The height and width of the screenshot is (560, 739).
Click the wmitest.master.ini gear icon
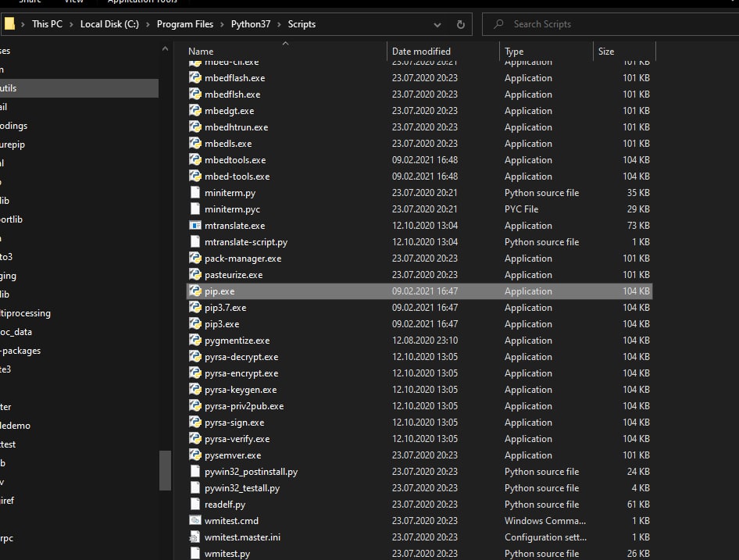coord(195,537)
